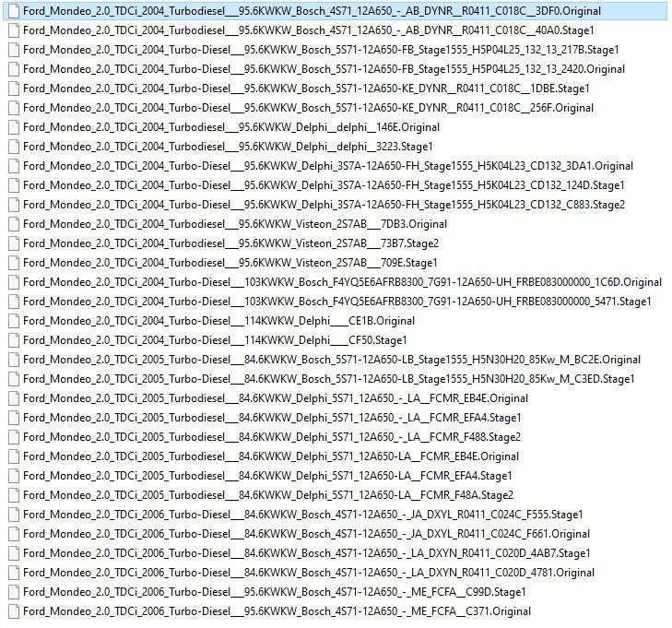The width and height of the screenshot is (672, 628).
Task: Click the file icon of 2006 C371.Original
Action: [13, 610]
